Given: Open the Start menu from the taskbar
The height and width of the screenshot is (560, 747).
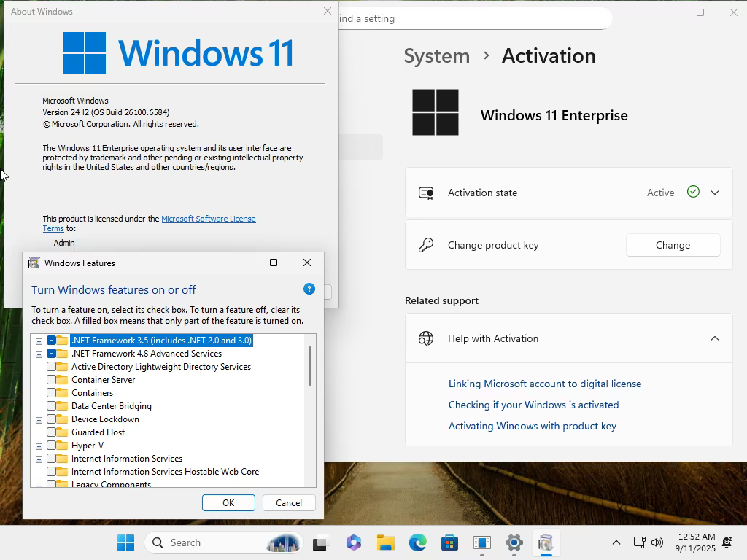Looking at the screenshot, I should tap(125, 542).
